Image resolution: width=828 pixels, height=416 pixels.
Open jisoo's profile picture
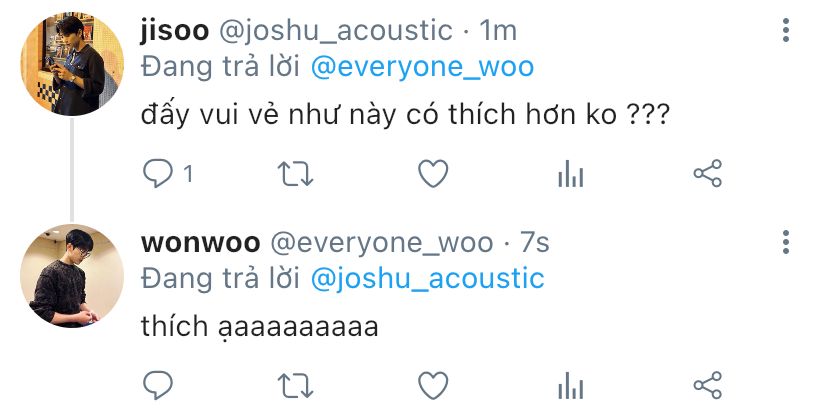tap(72, 64)
